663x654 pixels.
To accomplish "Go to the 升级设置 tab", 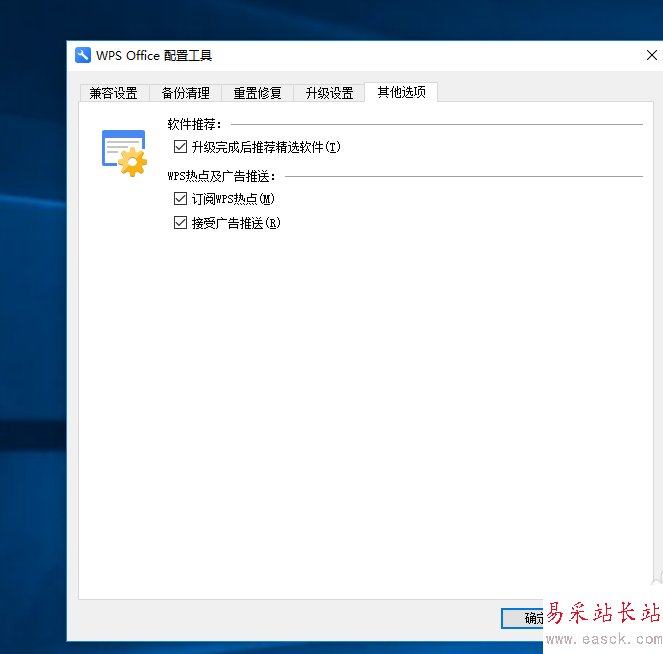I will coord(329,93).
